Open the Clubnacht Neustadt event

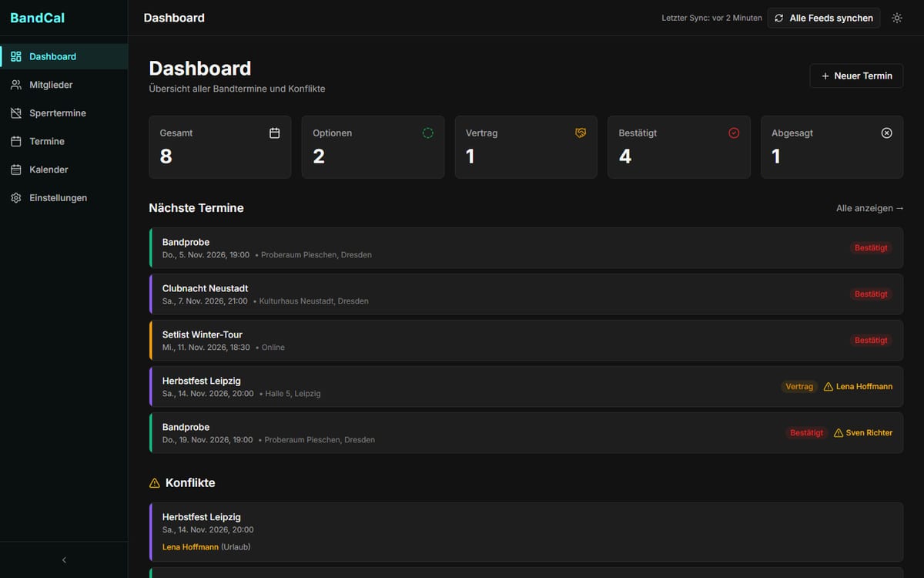click(526, 294)
